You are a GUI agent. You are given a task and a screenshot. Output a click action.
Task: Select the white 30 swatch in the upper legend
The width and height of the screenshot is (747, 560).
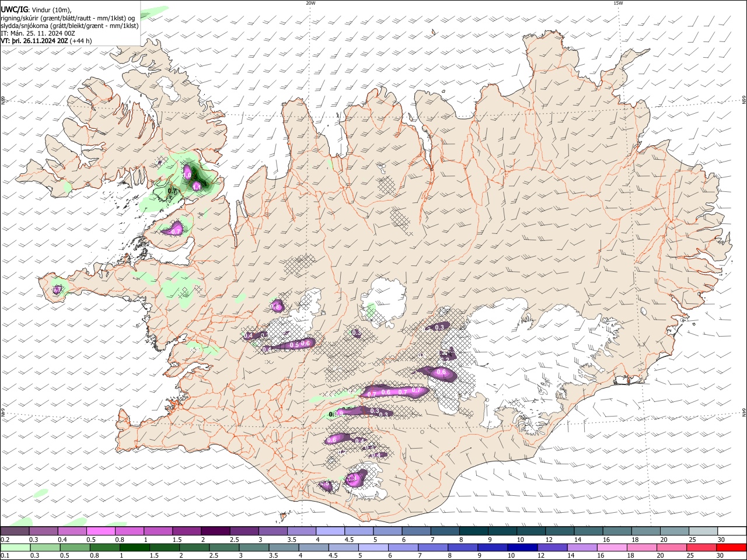[x=732, y=531]
